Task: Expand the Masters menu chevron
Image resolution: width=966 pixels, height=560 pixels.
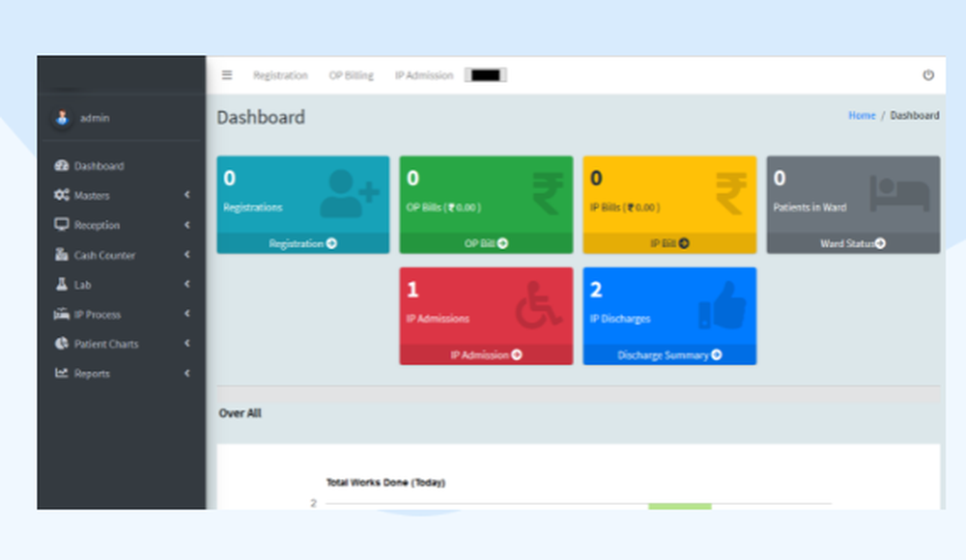Action: (187, 195)
